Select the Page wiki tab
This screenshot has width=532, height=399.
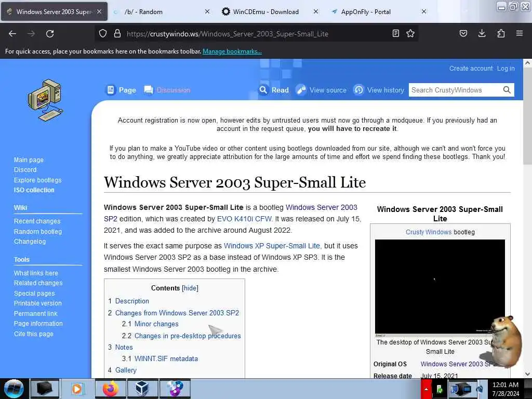click(121, 90)
